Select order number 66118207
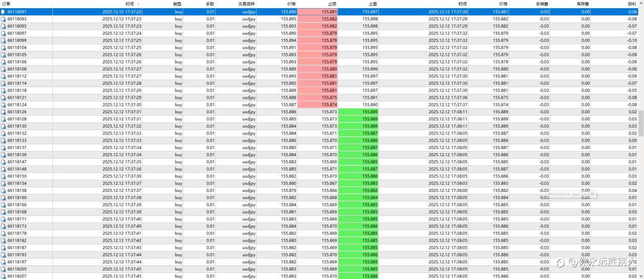This screenshot has height=279, width=644. click(17, 276)
